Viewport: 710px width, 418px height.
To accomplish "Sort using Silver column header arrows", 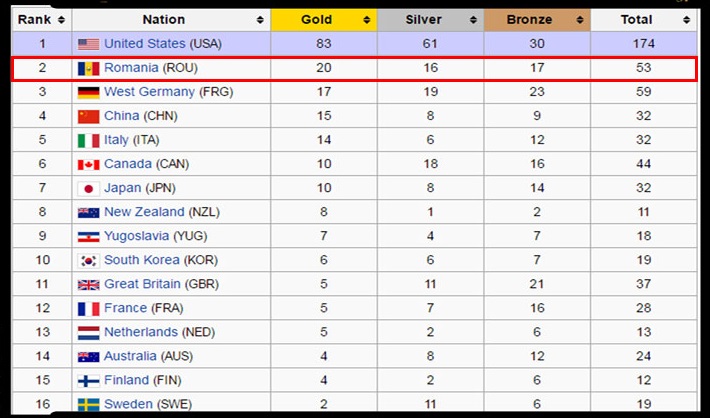I will pyautogui.click(x=473, y=20).
